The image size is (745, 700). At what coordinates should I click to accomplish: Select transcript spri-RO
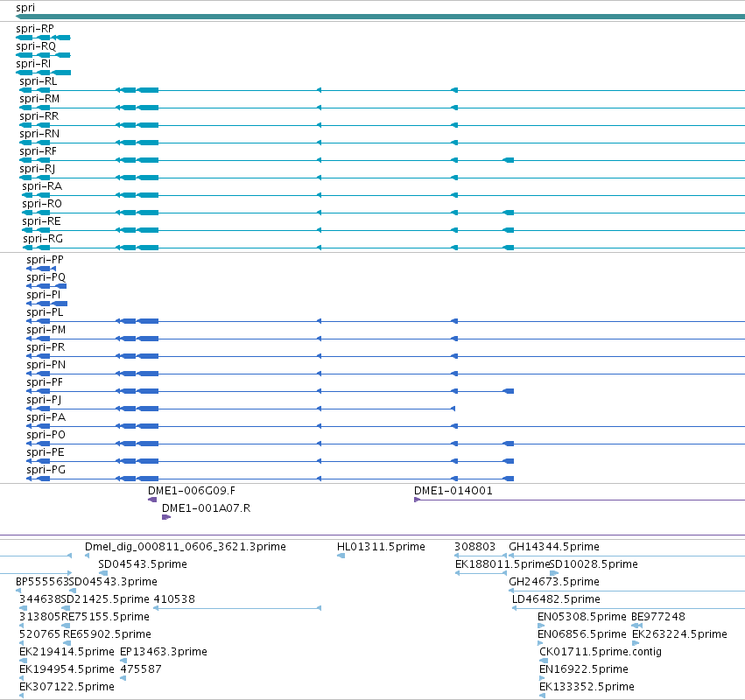(42, 204)
